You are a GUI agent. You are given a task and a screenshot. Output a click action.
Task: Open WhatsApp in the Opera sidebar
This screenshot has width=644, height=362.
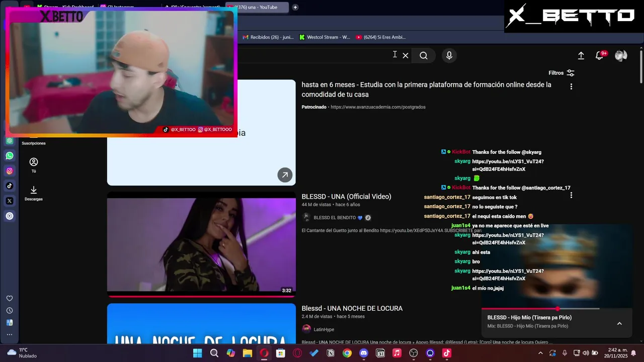(x=10, y=156)
